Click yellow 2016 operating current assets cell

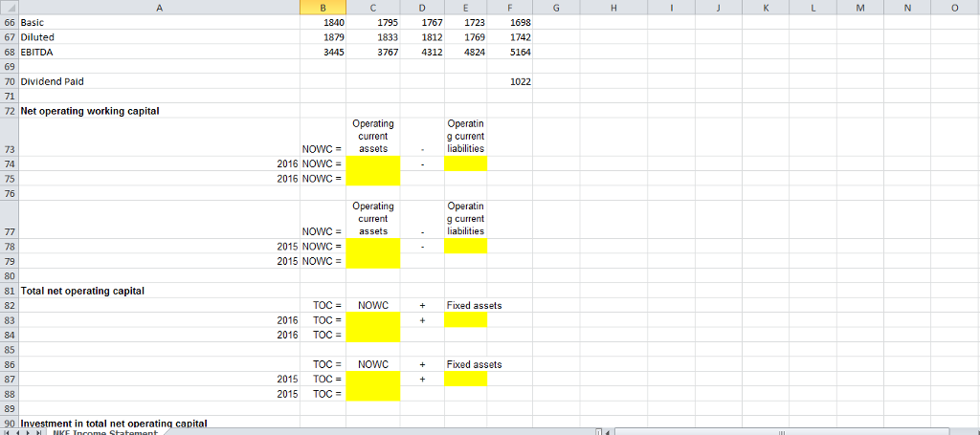[x=373, y=163]
